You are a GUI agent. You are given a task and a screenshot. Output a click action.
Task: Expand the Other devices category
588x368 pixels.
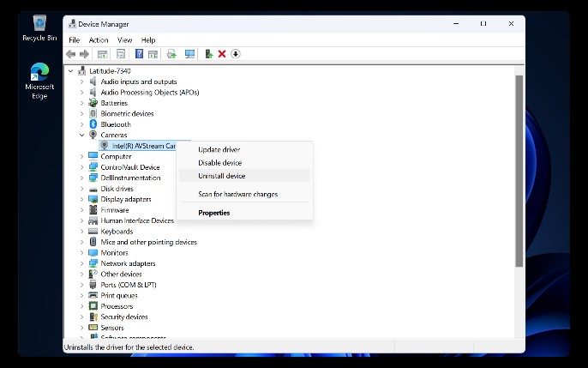[81, 274]
